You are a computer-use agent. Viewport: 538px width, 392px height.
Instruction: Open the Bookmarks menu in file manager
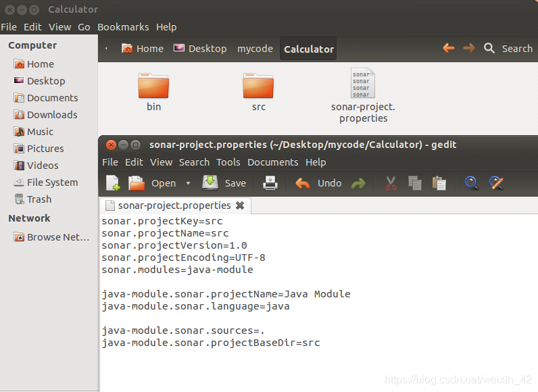[123, 27]
